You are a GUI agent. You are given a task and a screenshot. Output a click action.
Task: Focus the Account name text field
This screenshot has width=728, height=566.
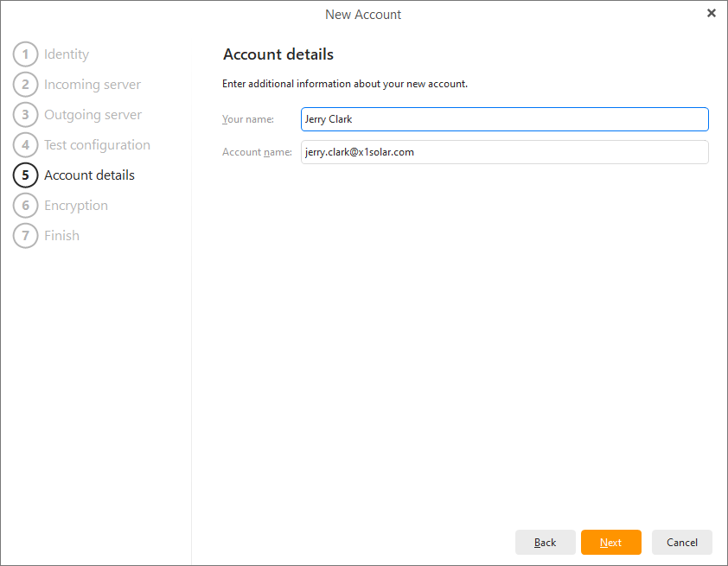coord(504,152)
